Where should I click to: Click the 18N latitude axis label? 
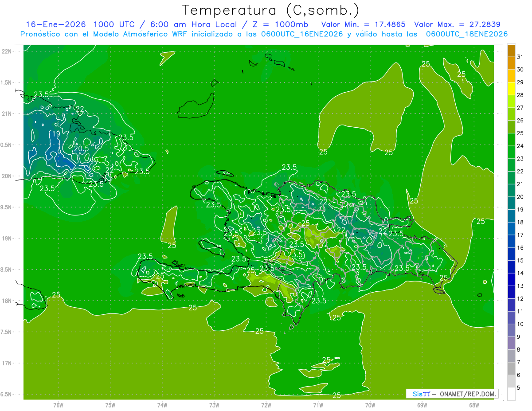(x=8, y=301)
